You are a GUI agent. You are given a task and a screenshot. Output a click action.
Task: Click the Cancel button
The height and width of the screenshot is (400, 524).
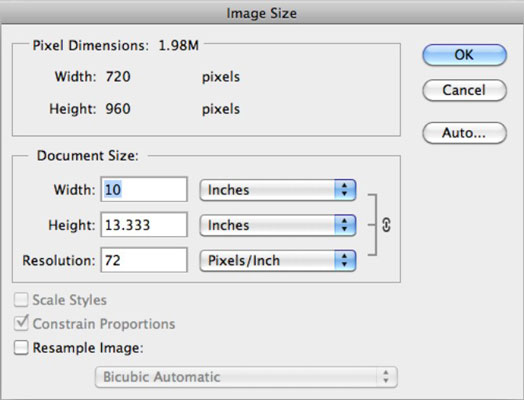(465, 90)
